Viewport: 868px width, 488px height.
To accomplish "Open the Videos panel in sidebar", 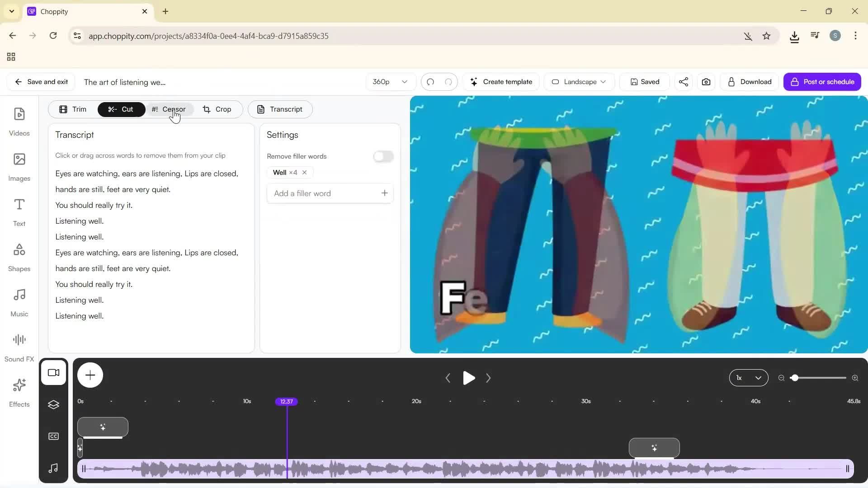I will pos(19,121).
